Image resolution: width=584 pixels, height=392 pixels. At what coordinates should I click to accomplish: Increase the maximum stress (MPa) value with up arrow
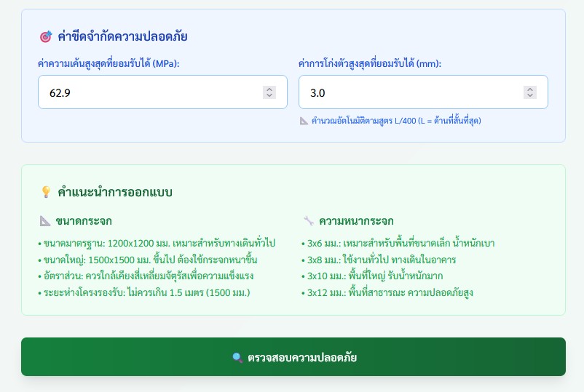pyautogui.click(x=269, y=89)
